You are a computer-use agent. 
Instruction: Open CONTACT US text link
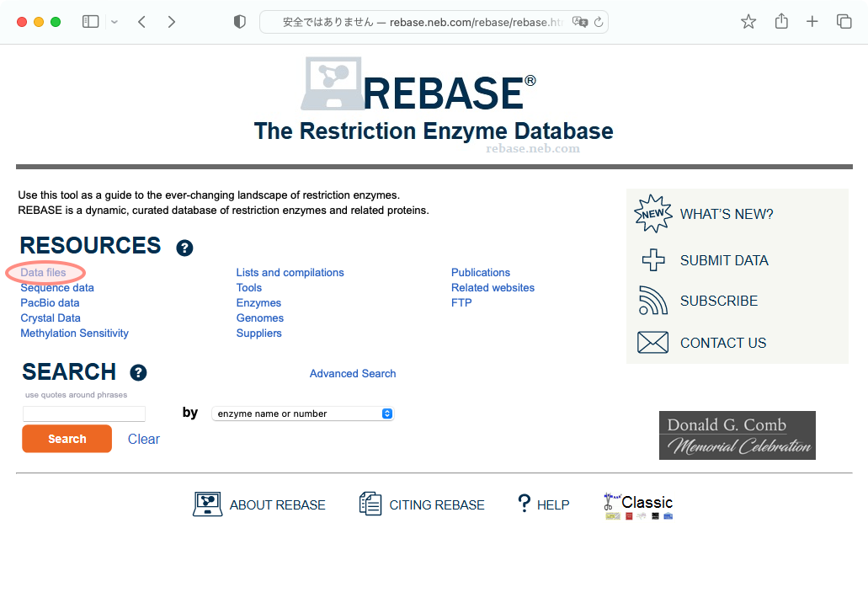point(723,343)
